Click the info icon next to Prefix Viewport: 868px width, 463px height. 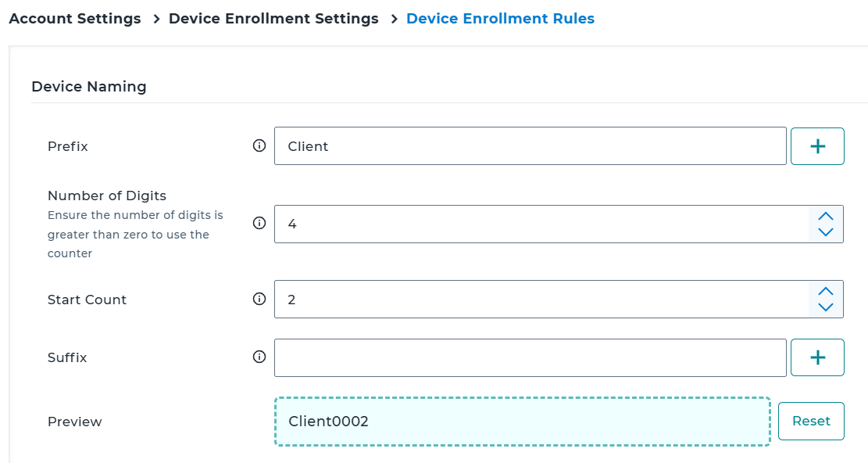pyautogui.click(x=259, y=146)
